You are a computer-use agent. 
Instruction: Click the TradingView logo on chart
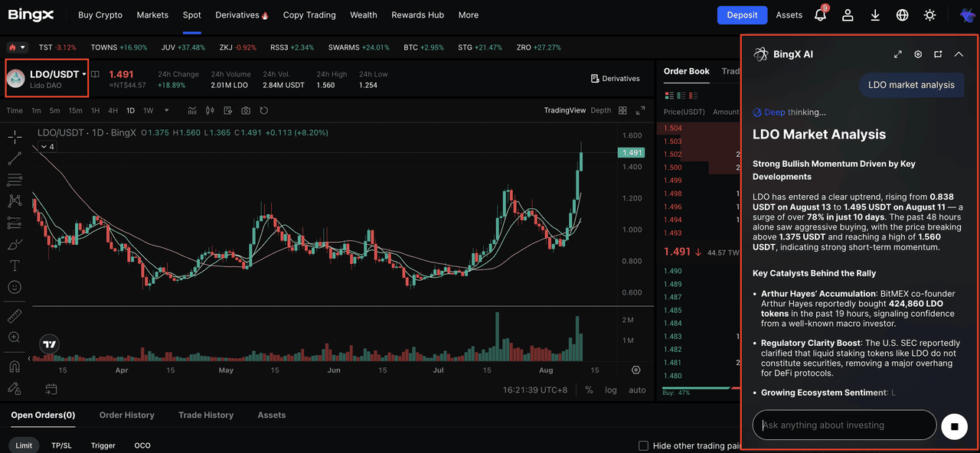point(50,344)
